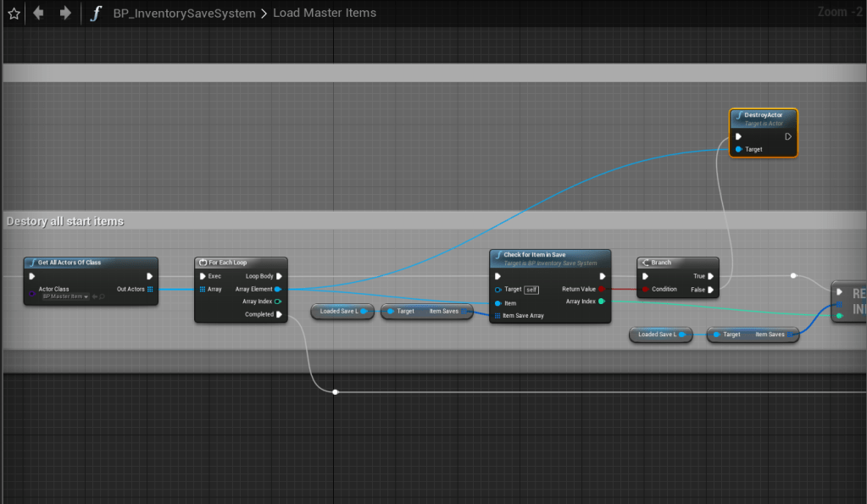Click the Out Actors array pin

tap(150, 289)
